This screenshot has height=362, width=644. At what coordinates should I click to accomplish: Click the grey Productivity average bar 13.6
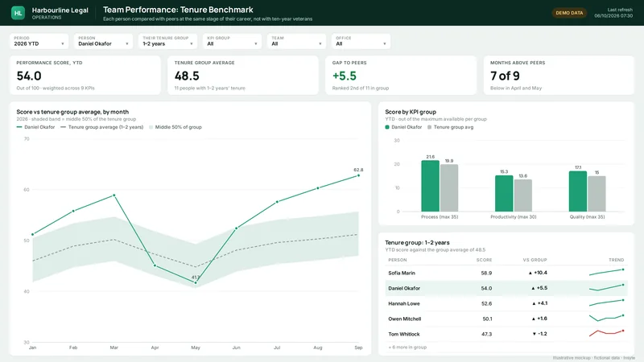coord(522,195)
